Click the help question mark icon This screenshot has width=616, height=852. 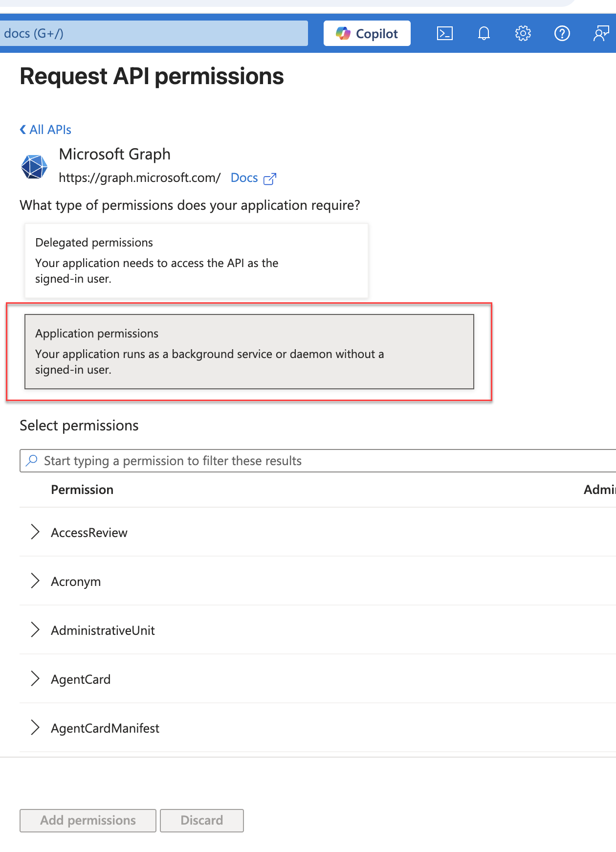pyautogui.click(x=562, y=34)
